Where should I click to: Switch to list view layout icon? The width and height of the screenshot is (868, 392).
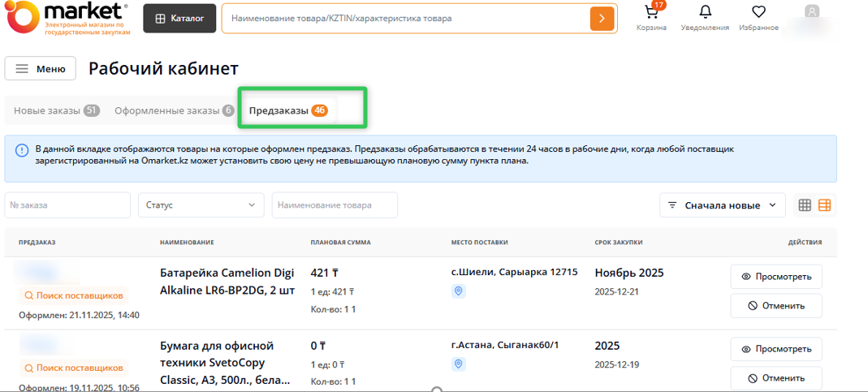824,205
